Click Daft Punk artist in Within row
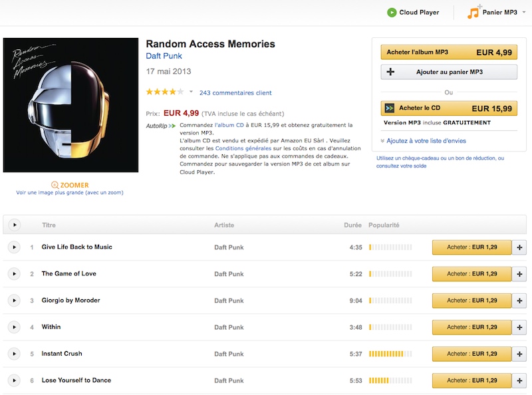The width and height of the screenshot is (532, 395). click(x=229, y=327)
